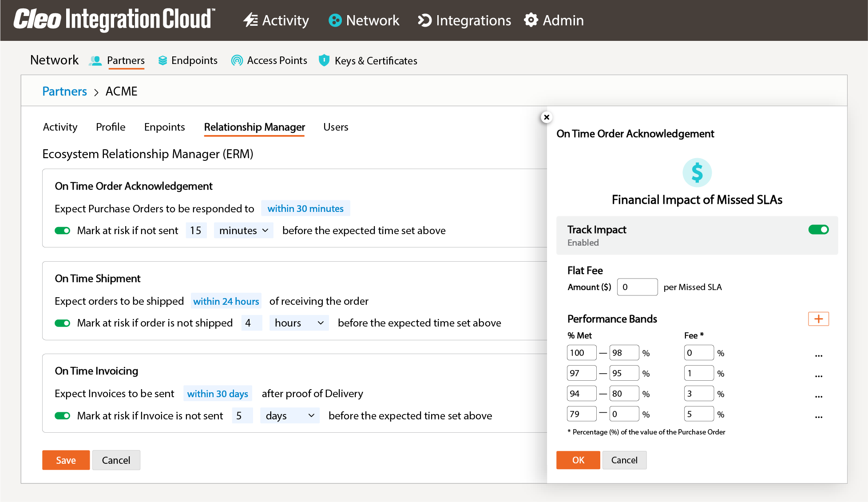Click the 95 lower bound band field
Screen dimensions: 868x502
624,373
